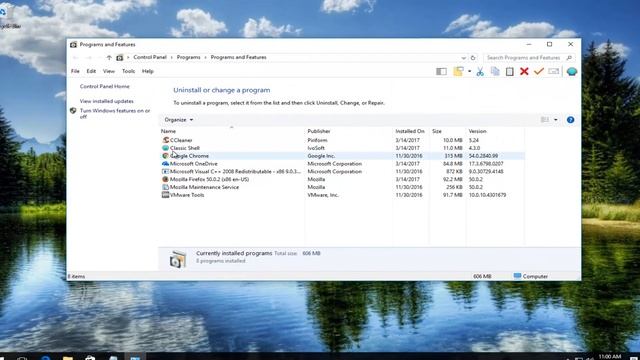Click the back arrow navigation button
This screenshot has height=360, width=640.
pyautogui.click(x=76, y=58)
